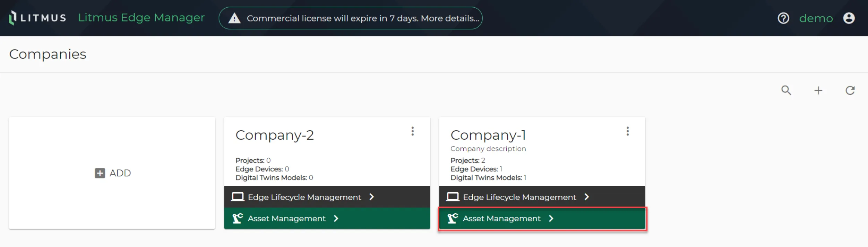Click chevron next to Company-2 Edge Lifecycle Management
The width and height of the screenshot is (868, 247).
372,197
